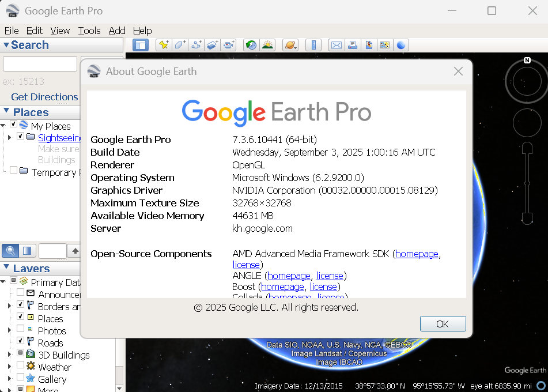Click the Email envelope toolbar icon
548x392 pixels.
(x=336, y=45)
